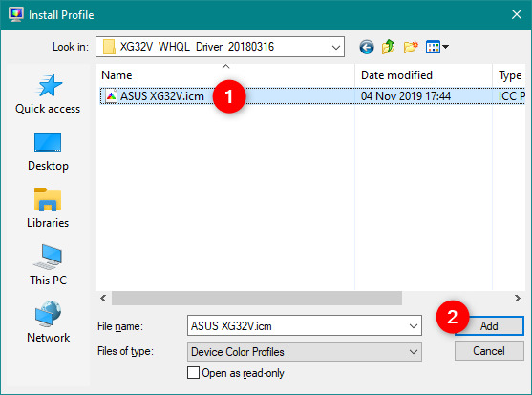
Task: Close the Install Profile dialog
Action: coord(517,14)
